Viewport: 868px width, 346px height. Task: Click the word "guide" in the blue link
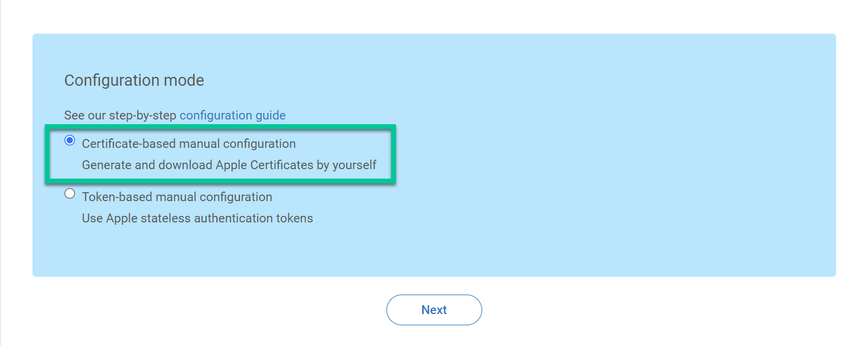click(x=271, y=115)
